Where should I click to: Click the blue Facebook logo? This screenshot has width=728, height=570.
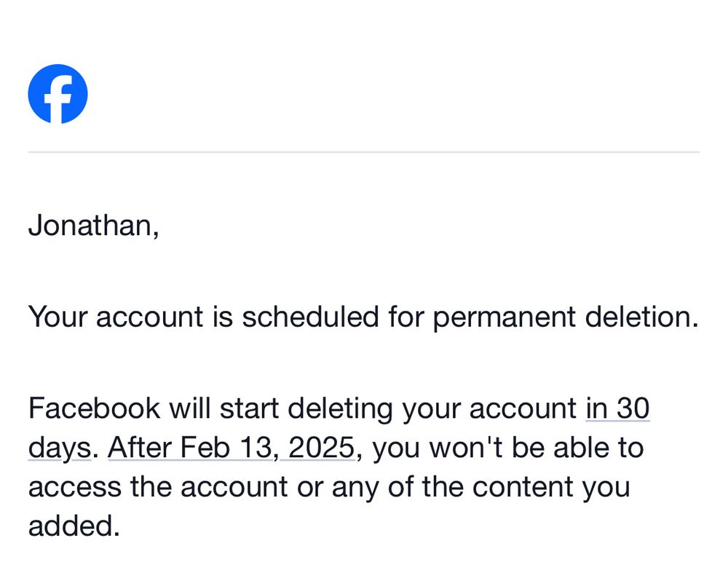click(58, 94)
